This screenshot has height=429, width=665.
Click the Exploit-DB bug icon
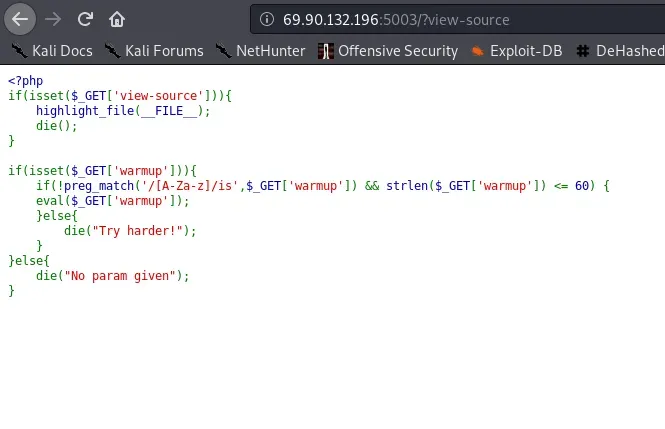tap(477, 51)
